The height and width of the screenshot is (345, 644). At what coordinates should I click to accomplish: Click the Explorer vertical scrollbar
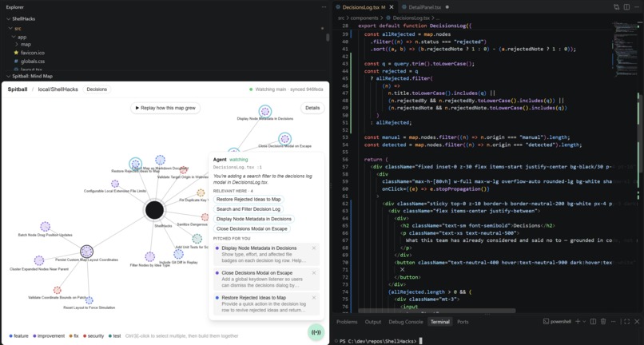point(328,38)
